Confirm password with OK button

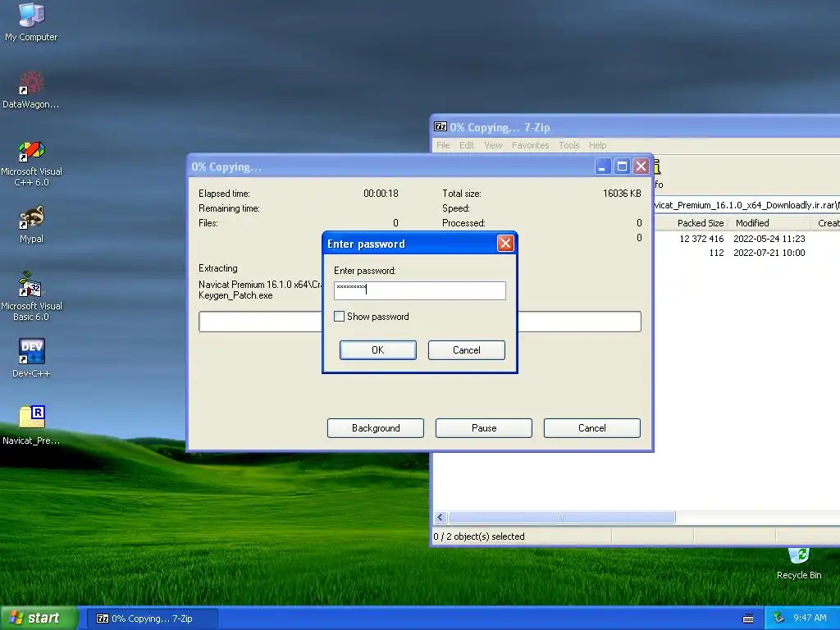click(x=377, y=349)
